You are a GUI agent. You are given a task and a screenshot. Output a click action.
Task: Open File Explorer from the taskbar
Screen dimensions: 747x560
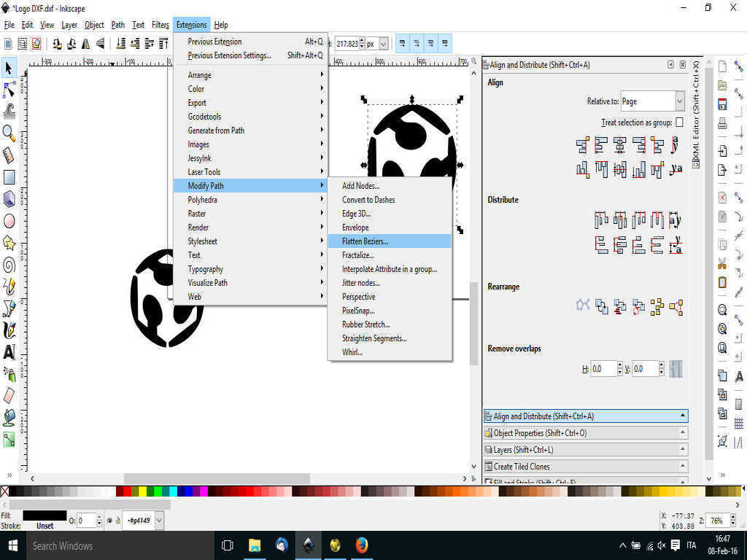(255, 545)
